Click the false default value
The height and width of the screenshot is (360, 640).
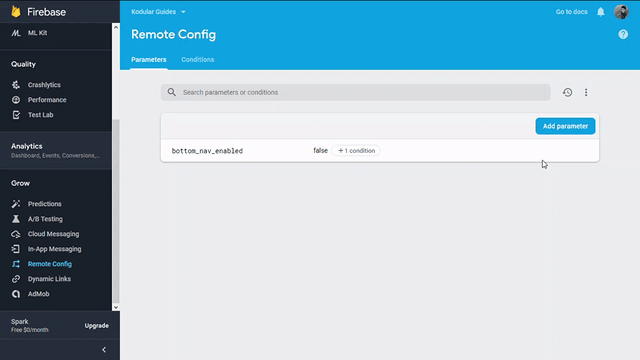[x=320, y=151]
